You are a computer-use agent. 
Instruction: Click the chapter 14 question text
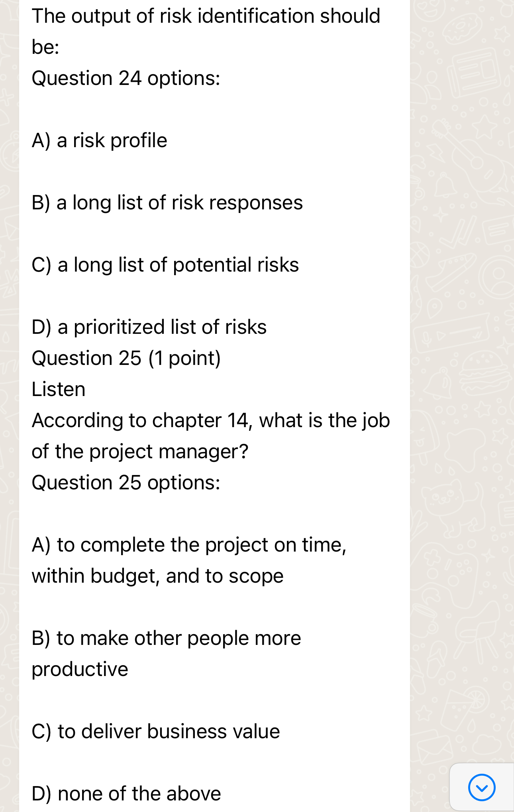(x=211, y=436)
